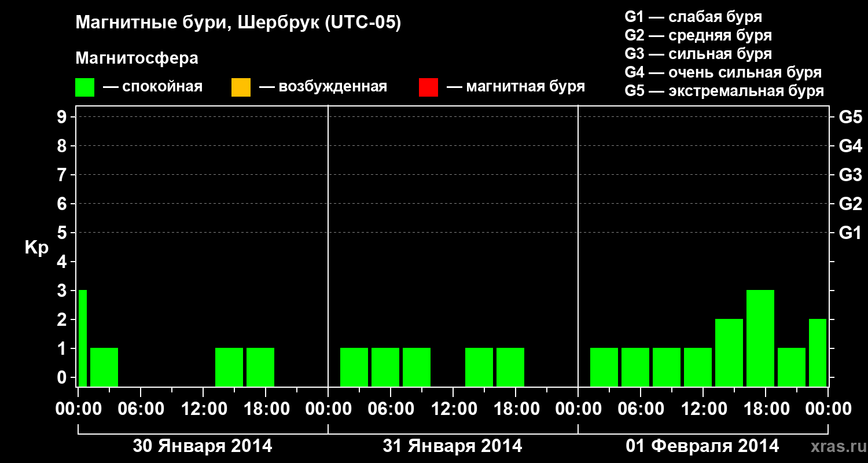Click the G5 tick label on right axis
Viewport: 868px width, 463px height.
click(x=850, y=117)
